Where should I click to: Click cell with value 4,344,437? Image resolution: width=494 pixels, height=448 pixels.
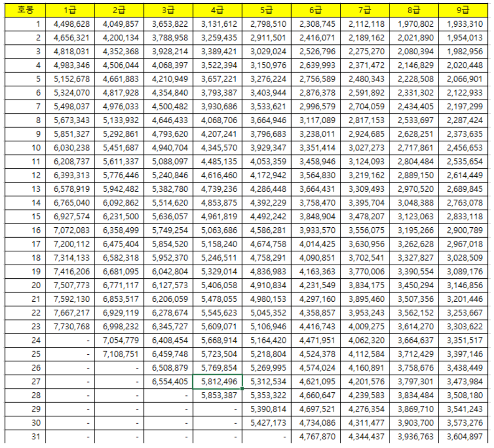point(365,437)
